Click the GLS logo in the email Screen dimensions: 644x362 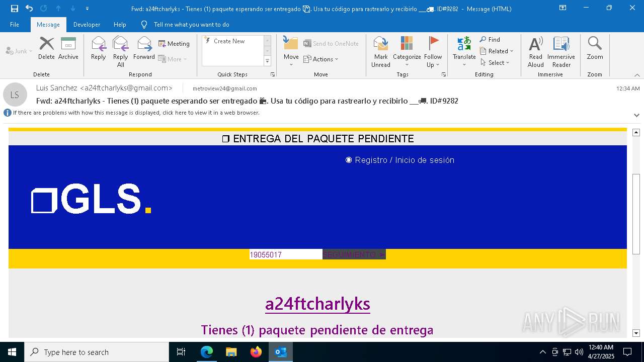[x=91, y=199]
